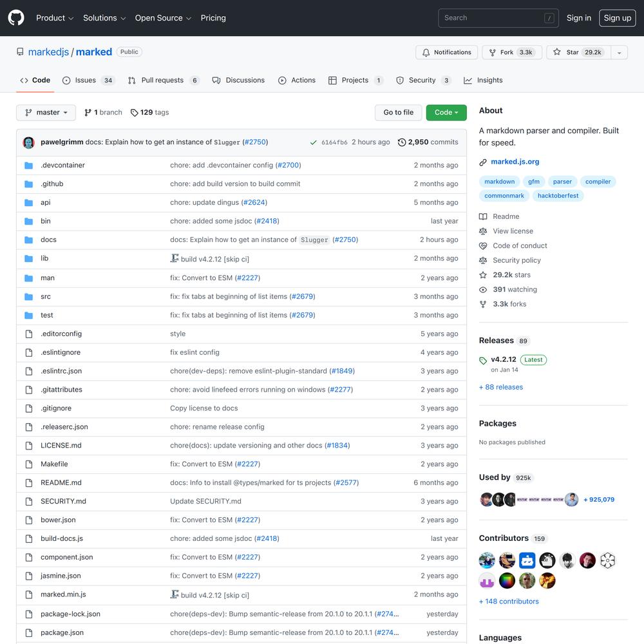Open the Code of conduct link

[520, 245]
